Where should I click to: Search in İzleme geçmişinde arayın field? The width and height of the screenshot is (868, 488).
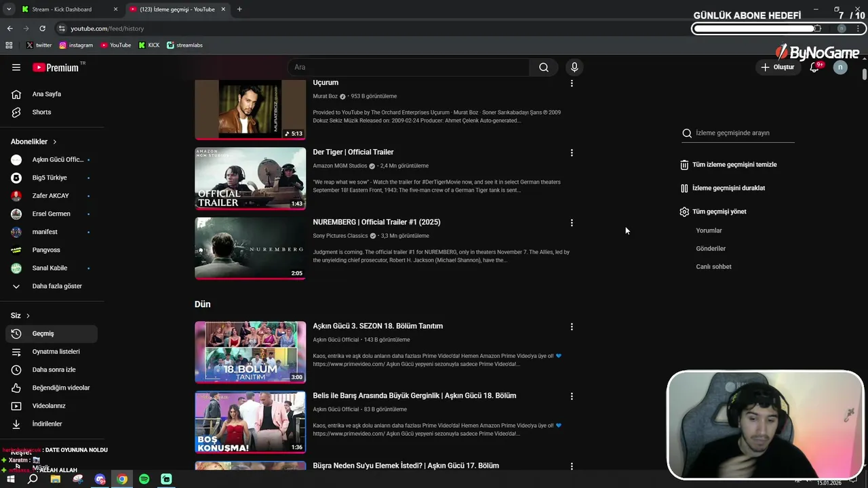[x=738, y=133]
